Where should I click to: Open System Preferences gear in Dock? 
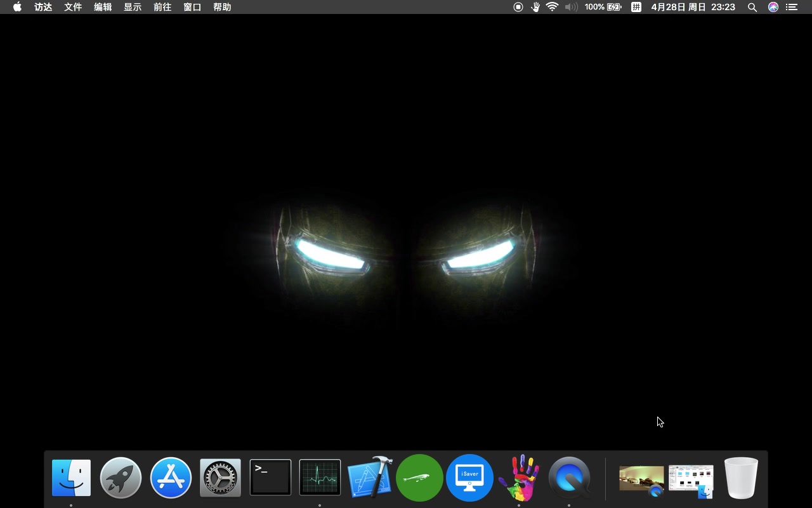coord(220,478)
